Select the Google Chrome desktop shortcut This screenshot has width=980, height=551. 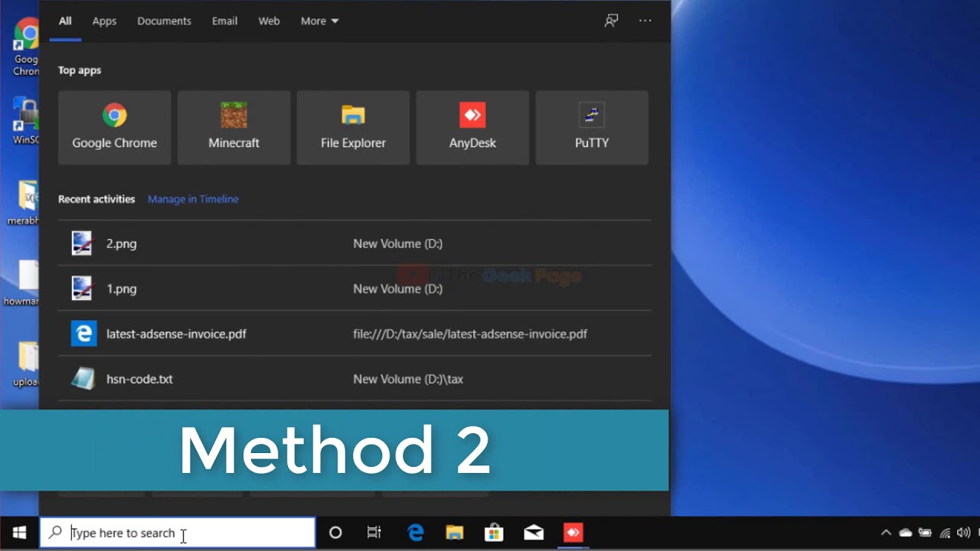tap(25, 47)
